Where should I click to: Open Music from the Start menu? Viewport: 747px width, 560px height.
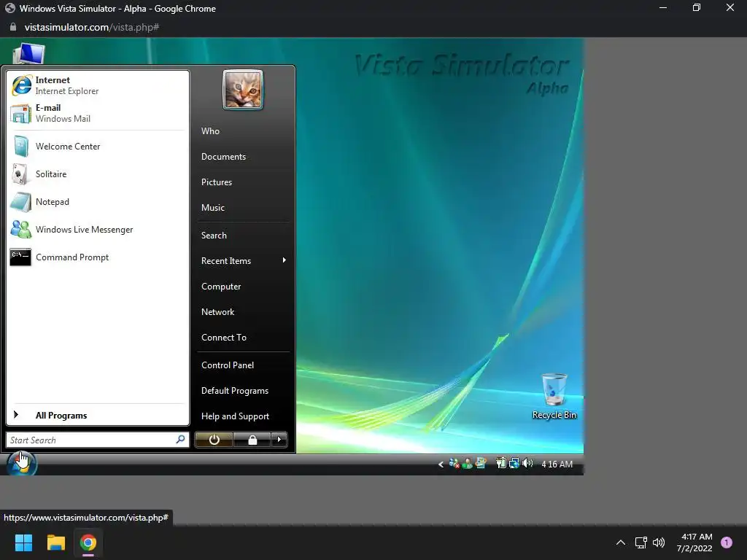coord(243,208)
